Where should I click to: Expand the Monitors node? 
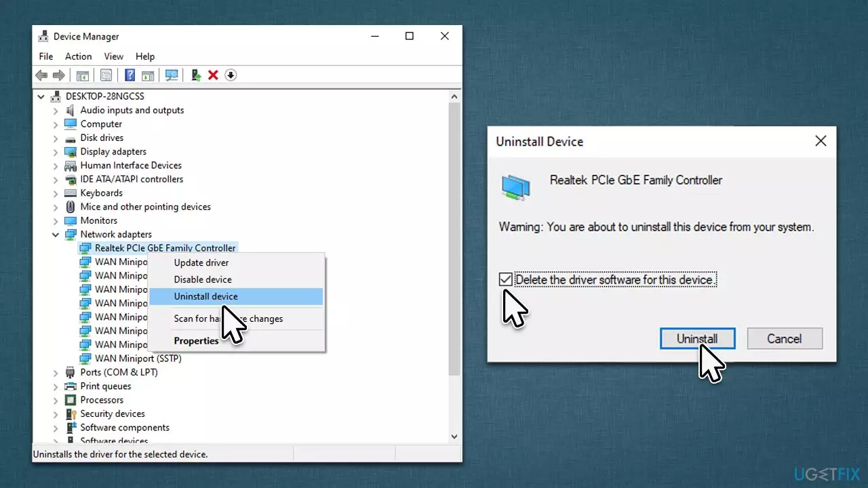pos(56,221)
